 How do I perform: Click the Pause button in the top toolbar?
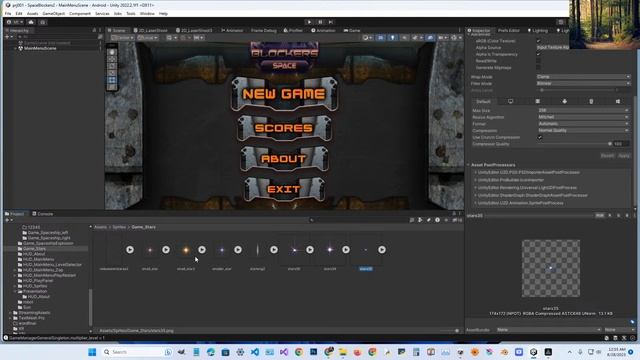(x=320, y=22)
